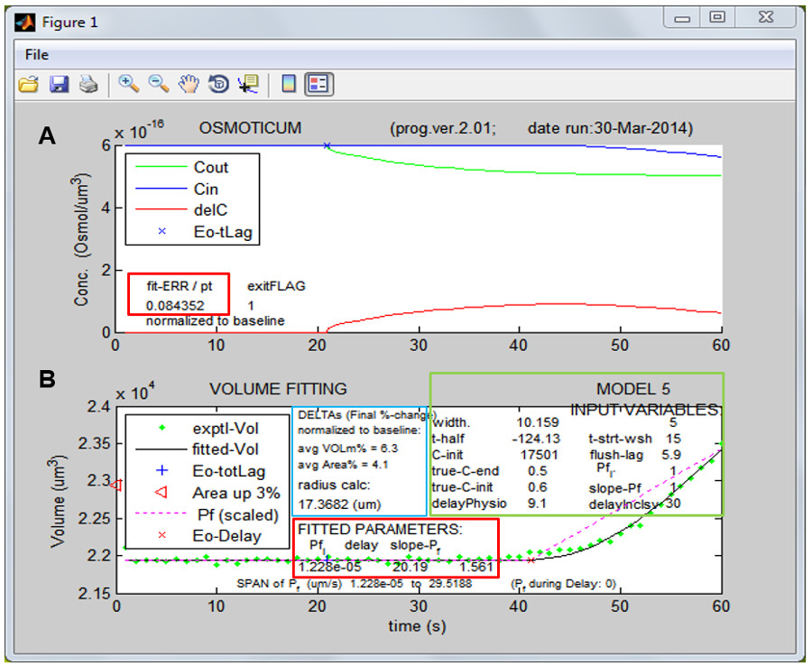Viewport: 812px width, 666px height.
Task: Toggle the Insert Legend button off
Action: tap(319, 85)
